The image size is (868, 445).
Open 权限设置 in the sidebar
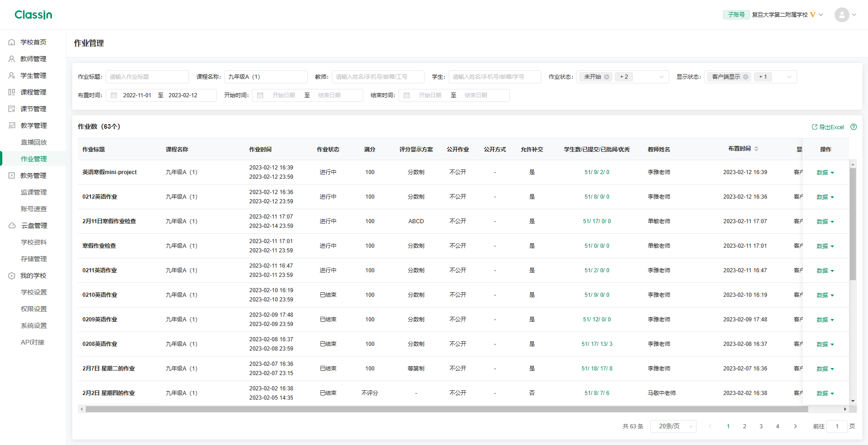pos(34,309)
